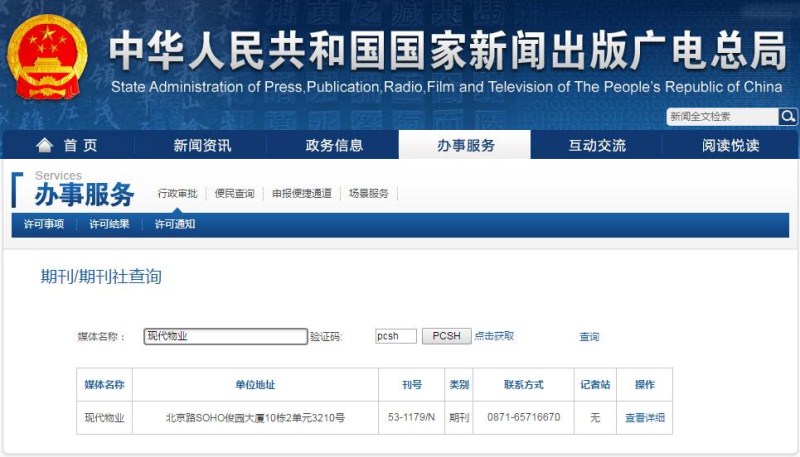This screenshot has width=800, height=457.
Task: Select the phone number 0871-65716670
Action: pos(523,417)
